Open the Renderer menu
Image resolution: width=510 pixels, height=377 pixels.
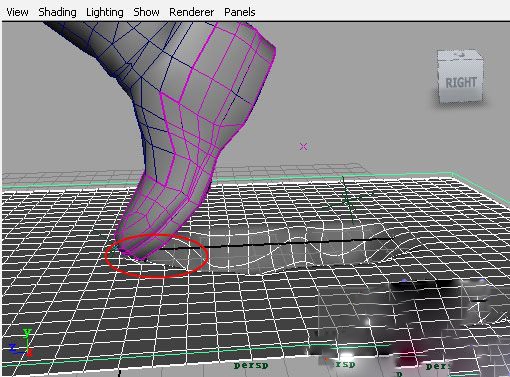[192, 12]
